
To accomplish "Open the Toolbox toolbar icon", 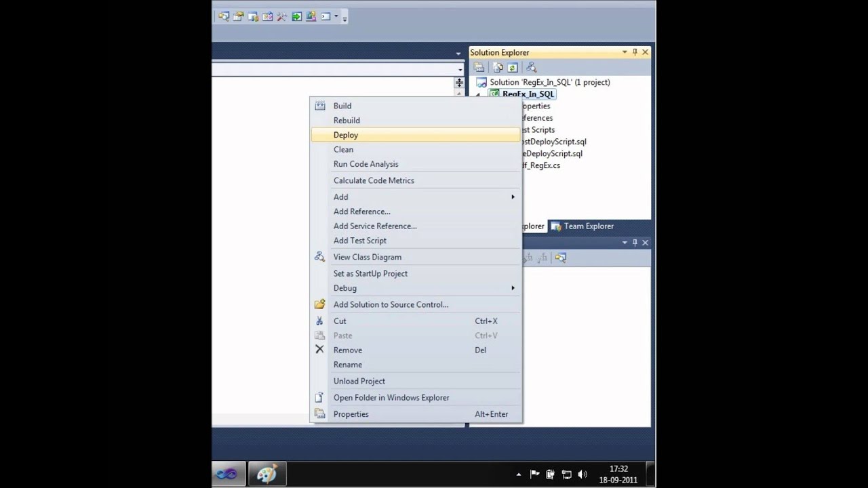I will (282, 17).
